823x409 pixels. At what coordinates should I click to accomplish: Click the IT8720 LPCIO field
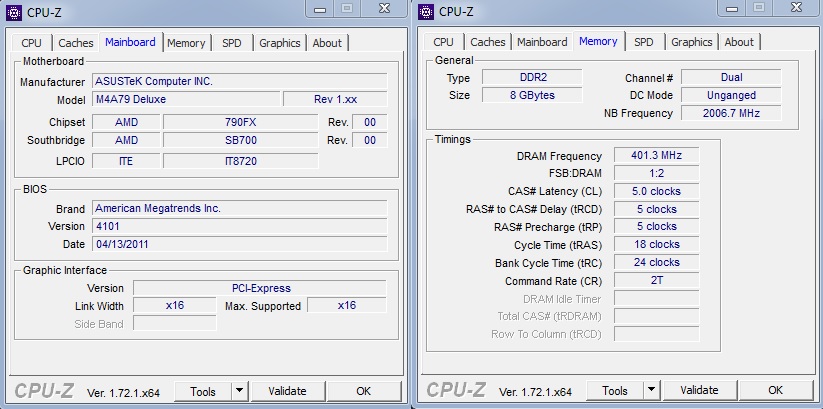(240, 161)
